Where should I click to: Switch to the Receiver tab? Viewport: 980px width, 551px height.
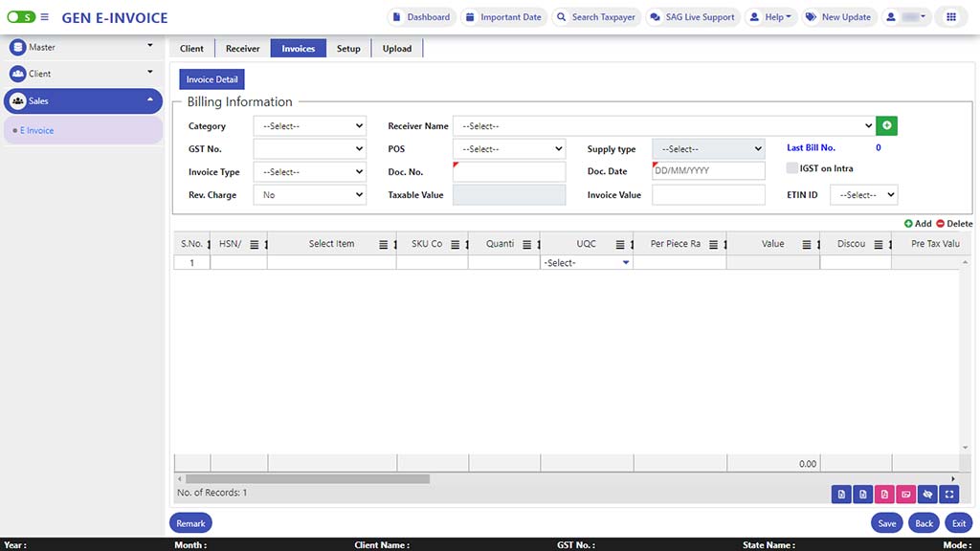(x=242, y=49)
